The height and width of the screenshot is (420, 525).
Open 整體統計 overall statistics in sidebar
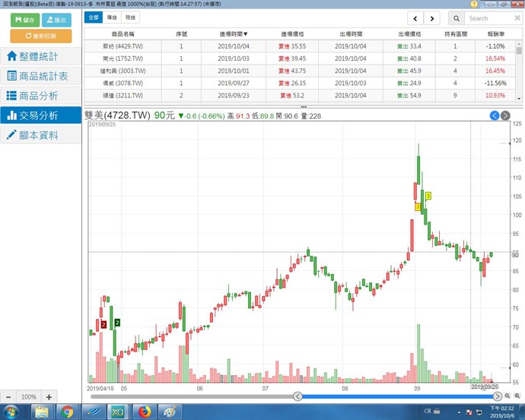pyautogui.click(x=40, y=56)
